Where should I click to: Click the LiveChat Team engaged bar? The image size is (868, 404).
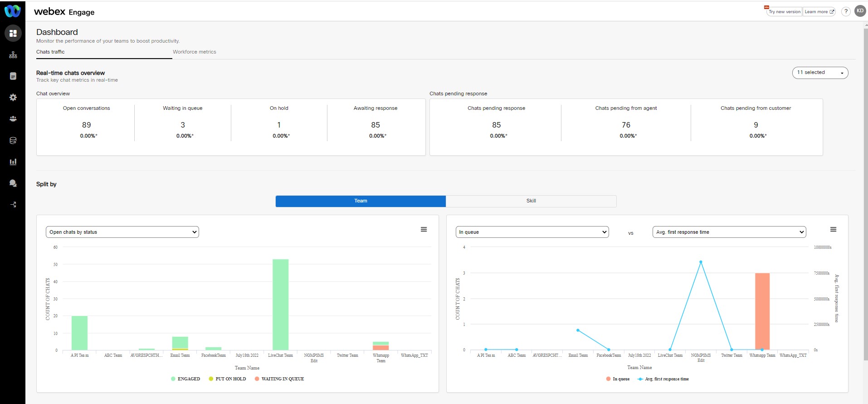(x=280, y=305)
